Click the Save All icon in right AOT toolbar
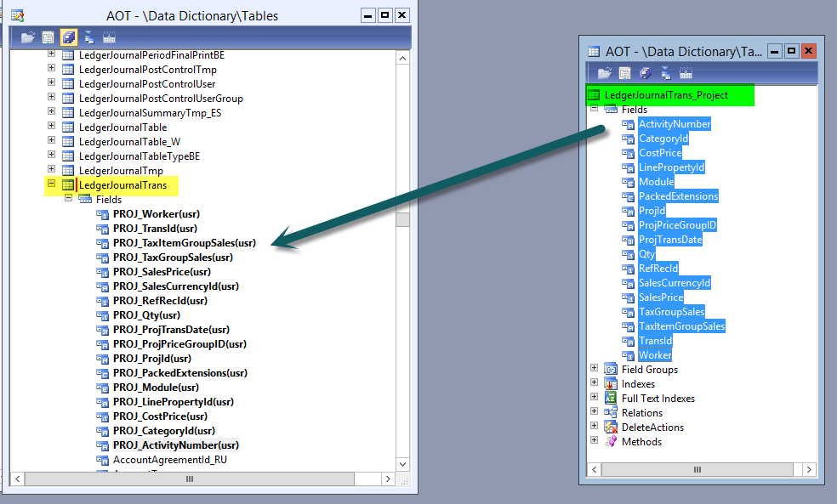The width and height of the screenshot is (837, 504). tap(646, 73)
